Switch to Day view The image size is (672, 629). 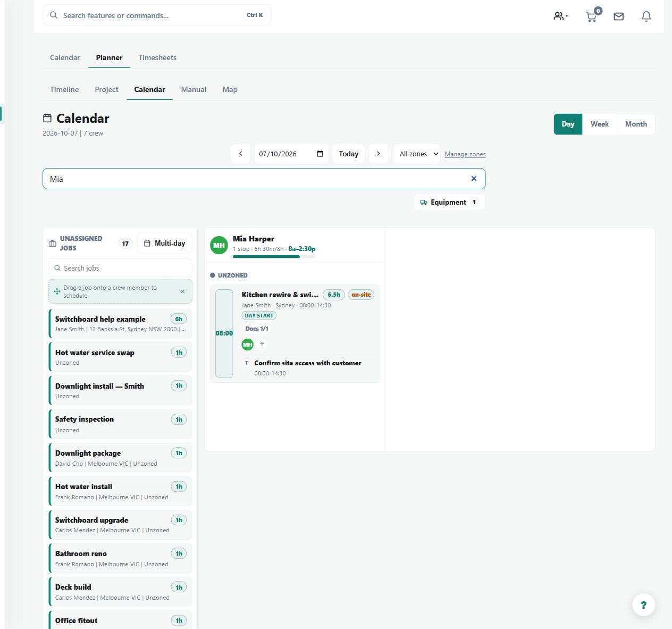tap(568, 124)
